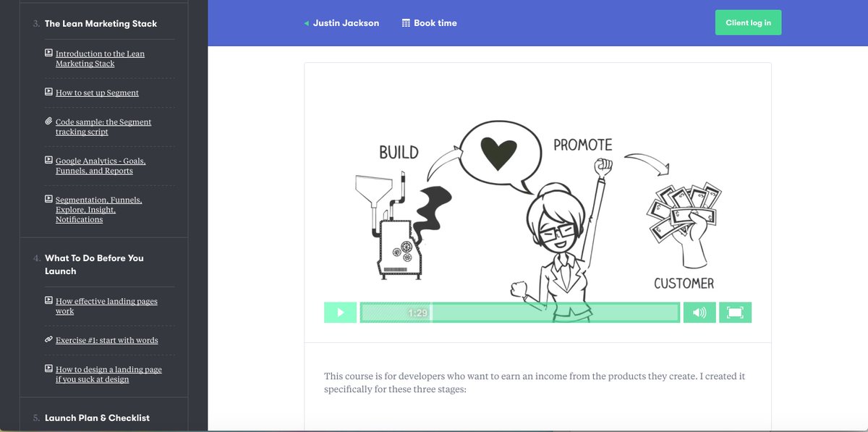Click the link icon beside Exercise #1
Screen dimensions: 868x432
point(48,339)
